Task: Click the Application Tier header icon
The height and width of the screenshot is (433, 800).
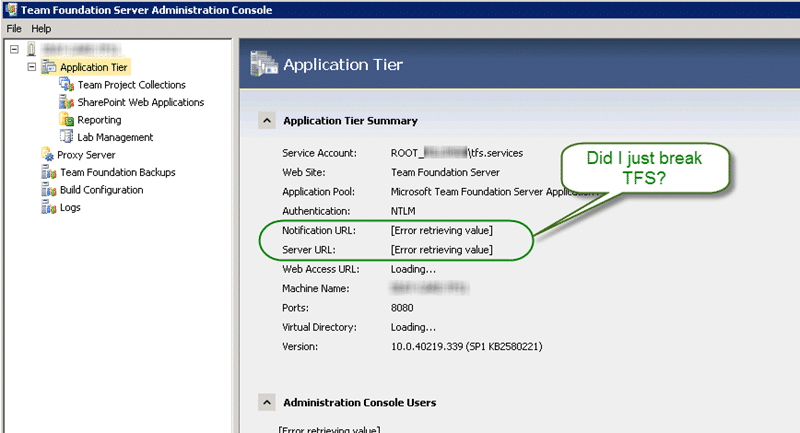Action: tap(264, 64)
